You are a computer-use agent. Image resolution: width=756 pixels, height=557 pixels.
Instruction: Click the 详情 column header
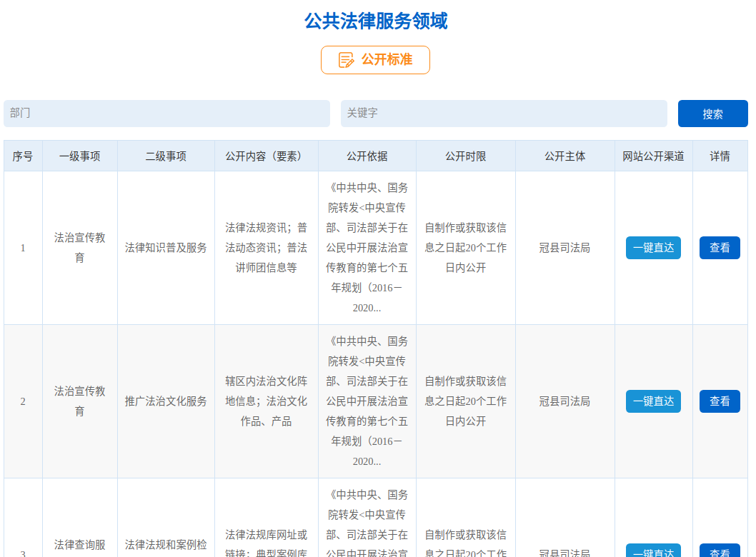720,156
